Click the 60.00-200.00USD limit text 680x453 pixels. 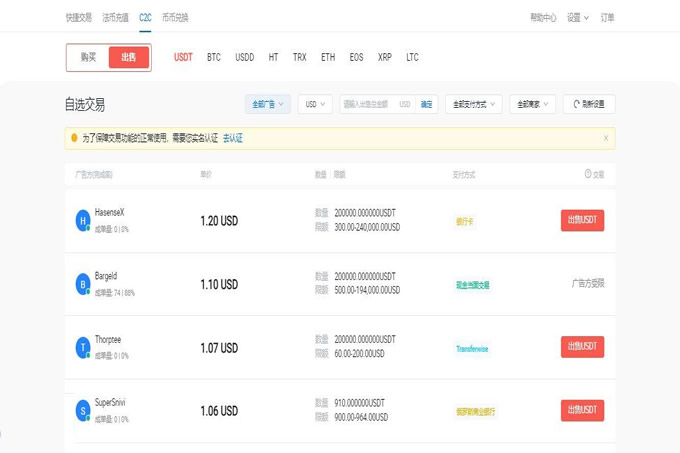(x=359, y=354)
